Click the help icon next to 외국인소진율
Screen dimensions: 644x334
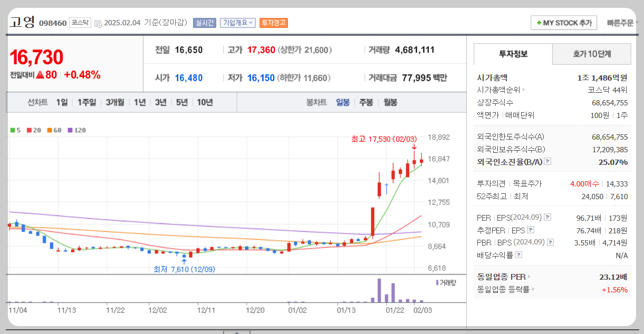547,162
